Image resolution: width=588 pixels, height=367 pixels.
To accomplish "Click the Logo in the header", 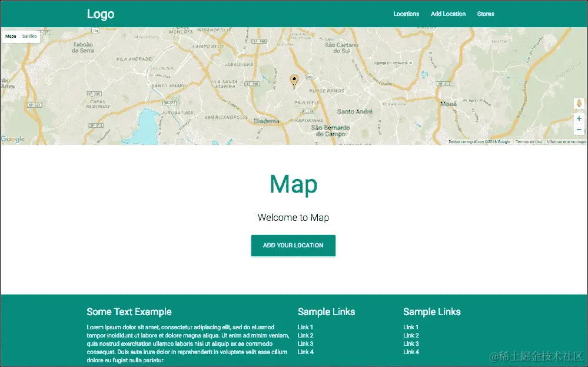I will (x=100, y=14).
